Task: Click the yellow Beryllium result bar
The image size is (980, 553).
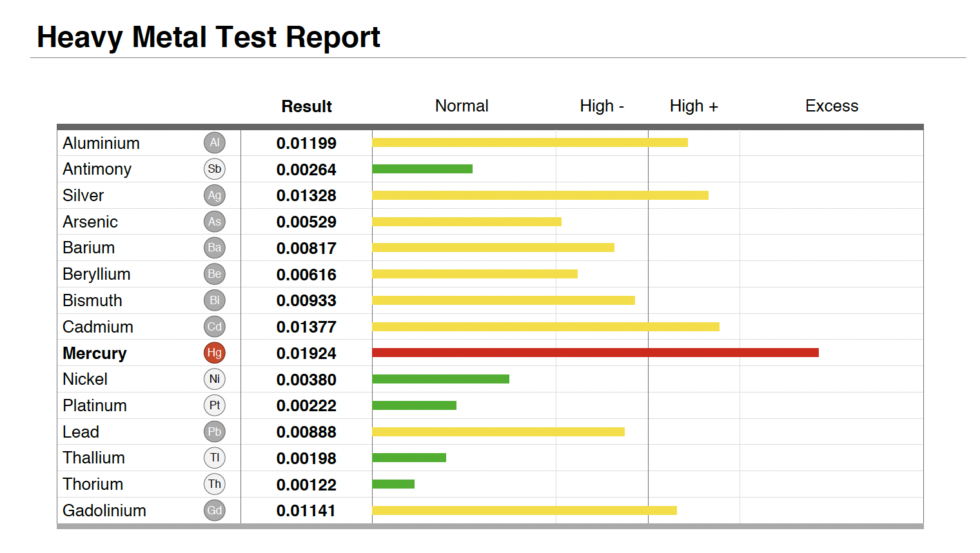Action: (x=475, y=274)
